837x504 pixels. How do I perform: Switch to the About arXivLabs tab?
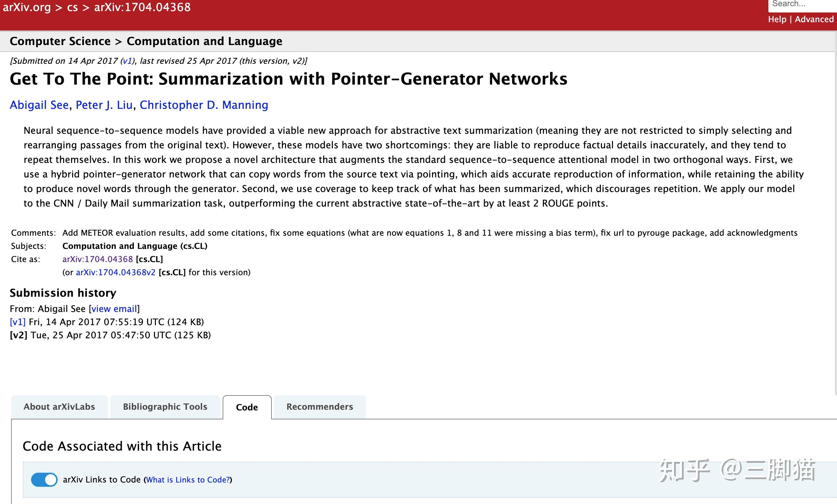click(x=59, y=406)
